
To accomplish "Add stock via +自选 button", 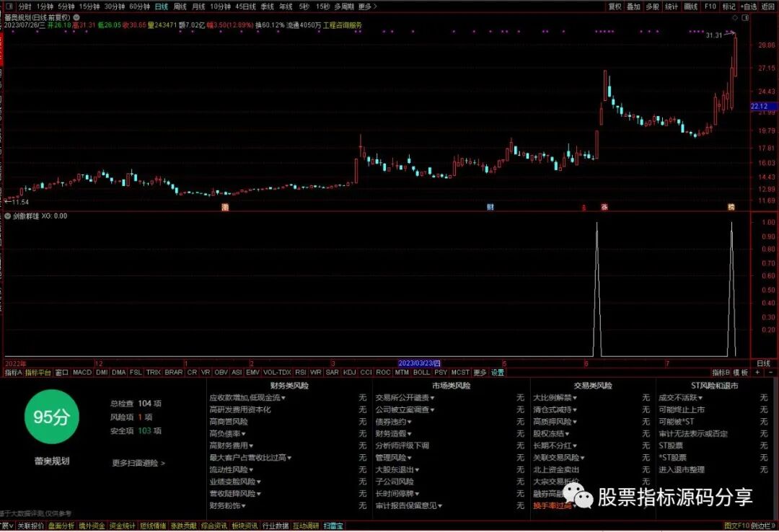I will coord(749,6).
